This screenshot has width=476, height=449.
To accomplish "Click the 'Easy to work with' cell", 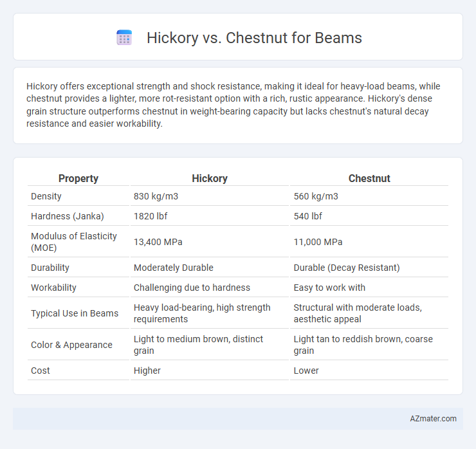I will [329, 288].
